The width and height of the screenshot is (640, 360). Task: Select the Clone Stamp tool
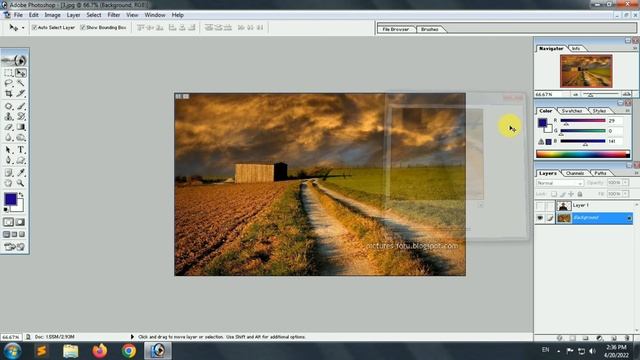[8, 117]
